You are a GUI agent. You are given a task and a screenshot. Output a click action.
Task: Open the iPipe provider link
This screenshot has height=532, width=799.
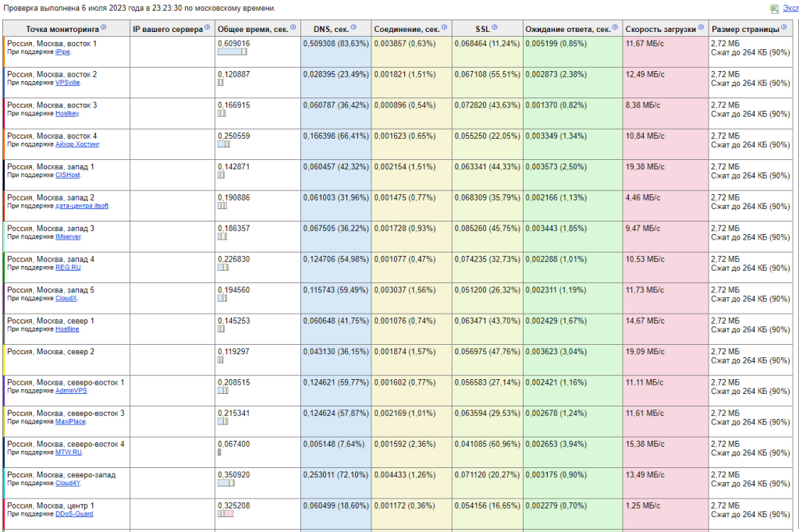[x=62, y=52]
